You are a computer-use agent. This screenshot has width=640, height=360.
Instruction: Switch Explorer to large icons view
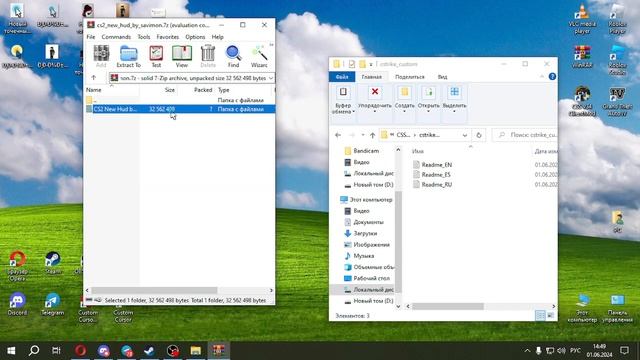point(550,316)
